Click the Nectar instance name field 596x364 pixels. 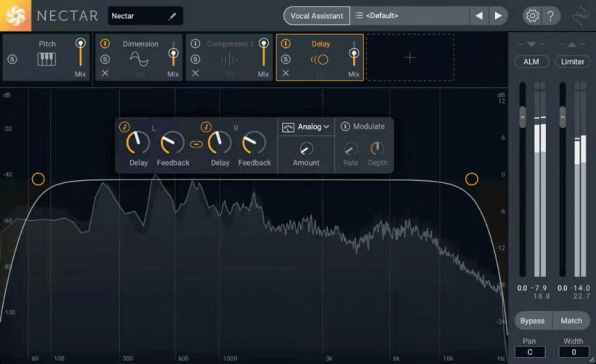point(145,16)
